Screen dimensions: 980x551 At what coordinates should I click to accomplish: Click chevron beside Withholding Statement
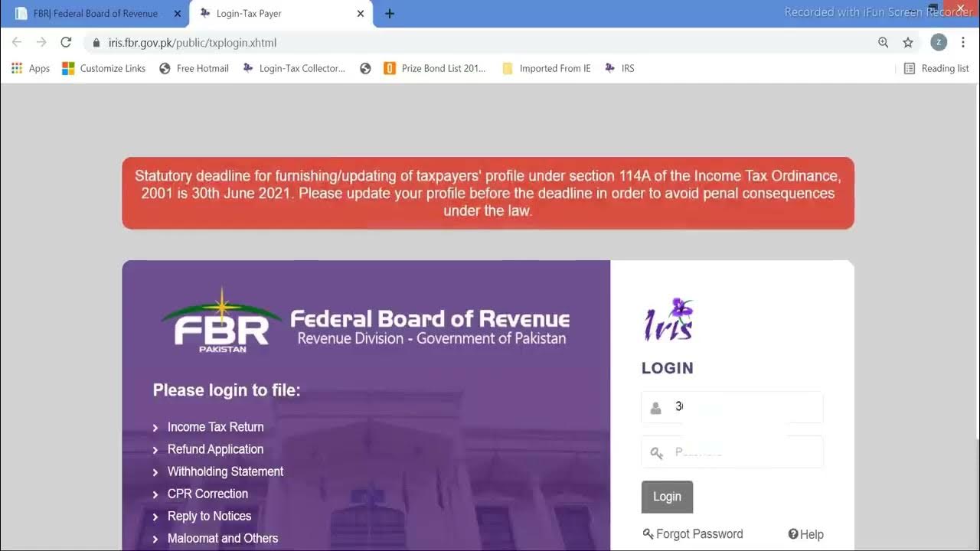click(155, 472)
